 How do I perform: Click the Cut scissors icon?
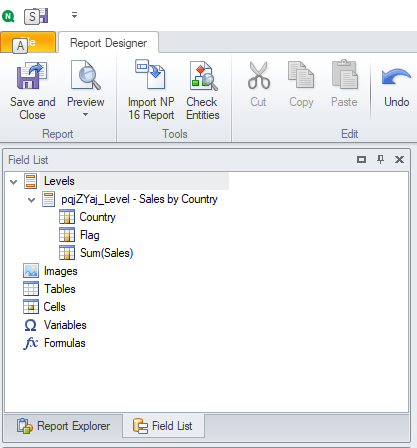tap(259, 76)
